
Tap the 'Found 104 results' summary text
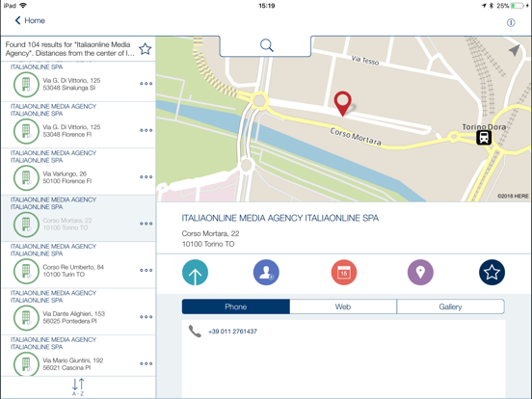pyautogui.click(x=70, y=49)
